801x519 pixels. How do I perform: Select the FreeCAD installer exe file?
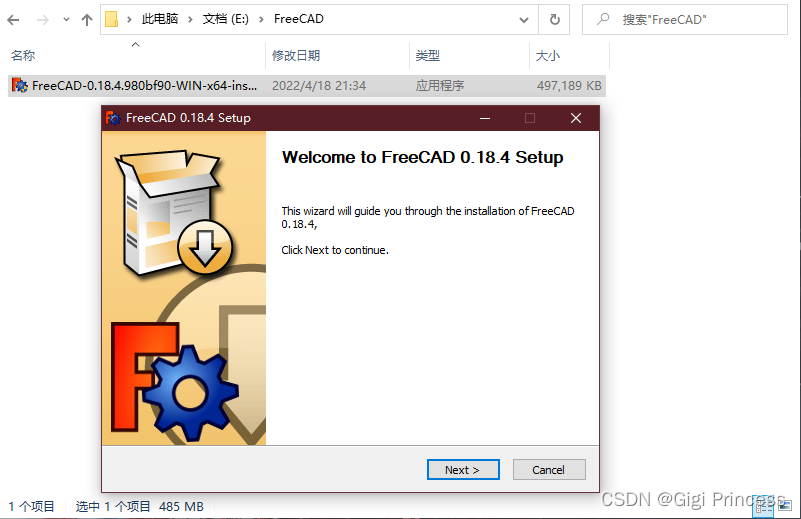307,85
